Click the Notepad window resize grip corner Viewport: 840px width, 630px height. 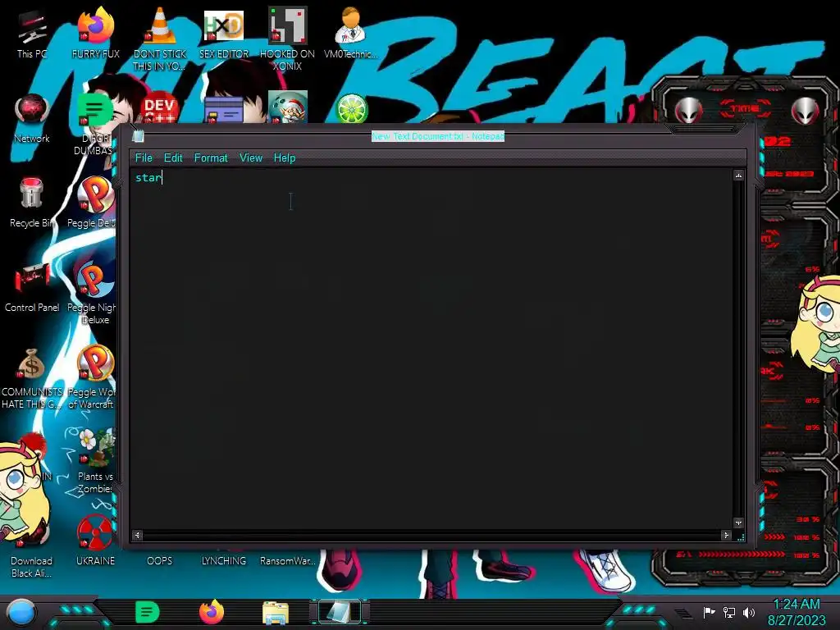tap(741, 537)
